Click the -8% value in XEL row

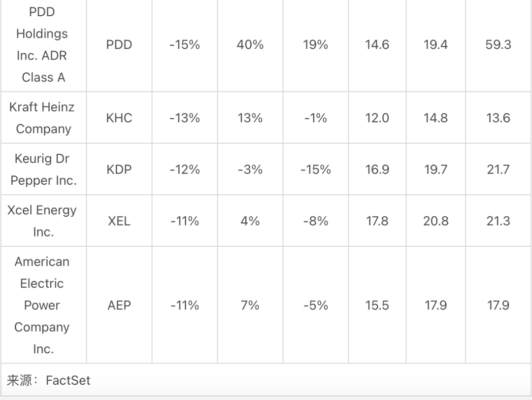(x=316, y=221)
